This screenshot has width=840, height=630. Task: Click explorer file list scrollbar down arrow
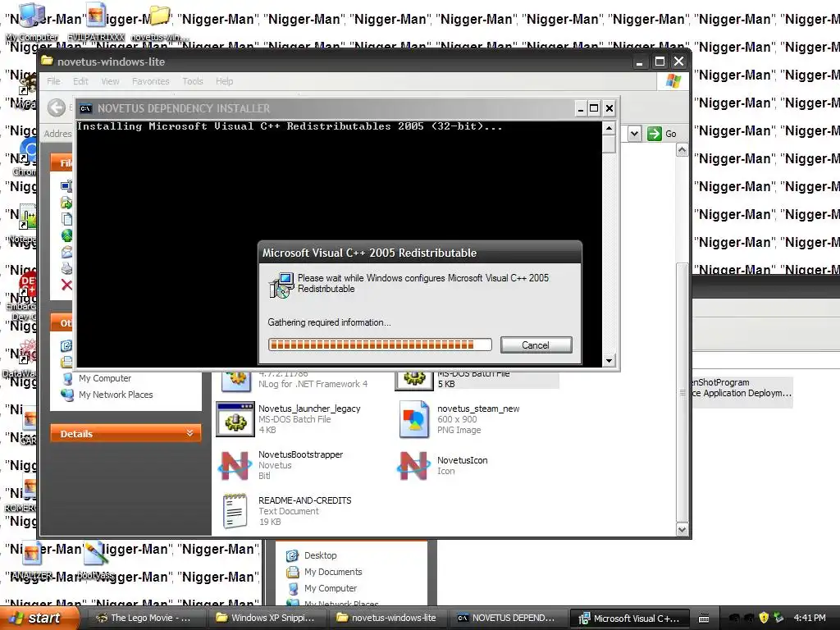(682, 529)
